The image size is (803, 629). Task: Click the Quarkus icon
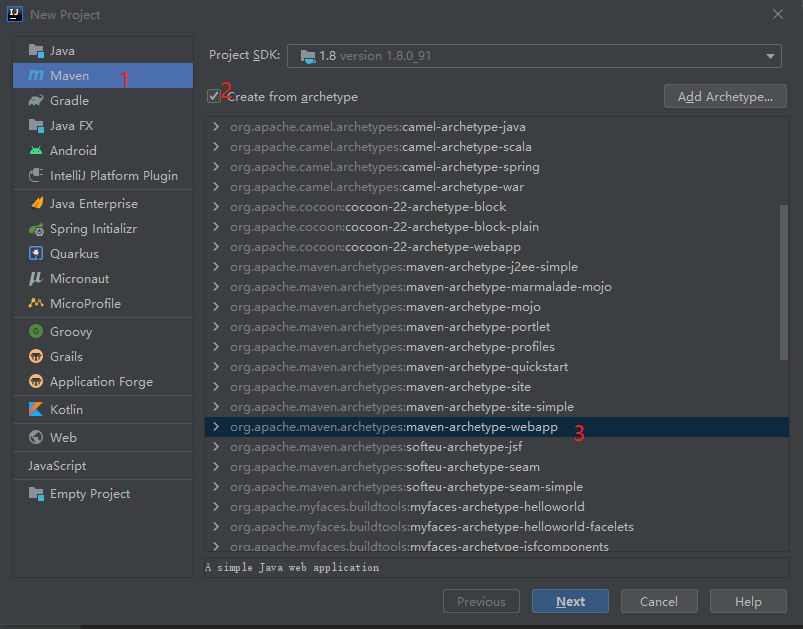click(x=36, y=254)
